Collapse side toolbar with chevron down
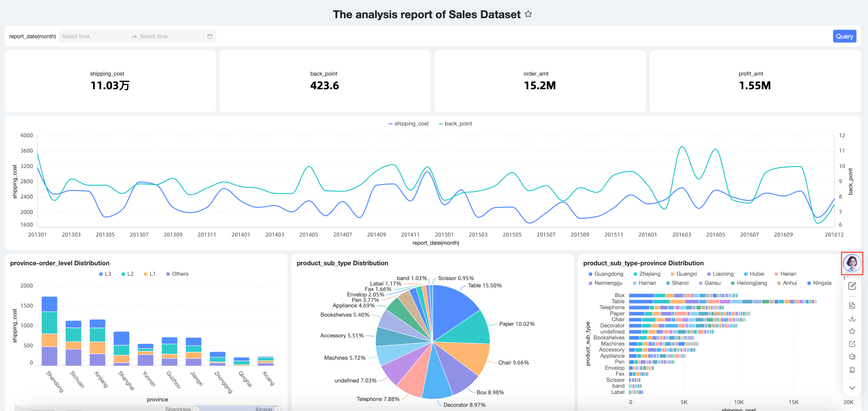Viewport: 868px width, 411px height. [852, 388]
